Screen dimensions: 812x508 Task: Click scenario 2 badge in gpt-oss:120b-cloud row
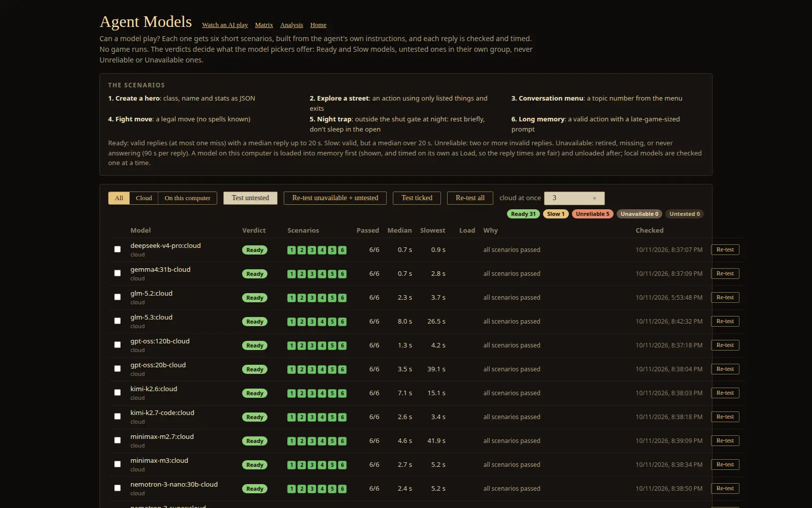tap(301, 345)
